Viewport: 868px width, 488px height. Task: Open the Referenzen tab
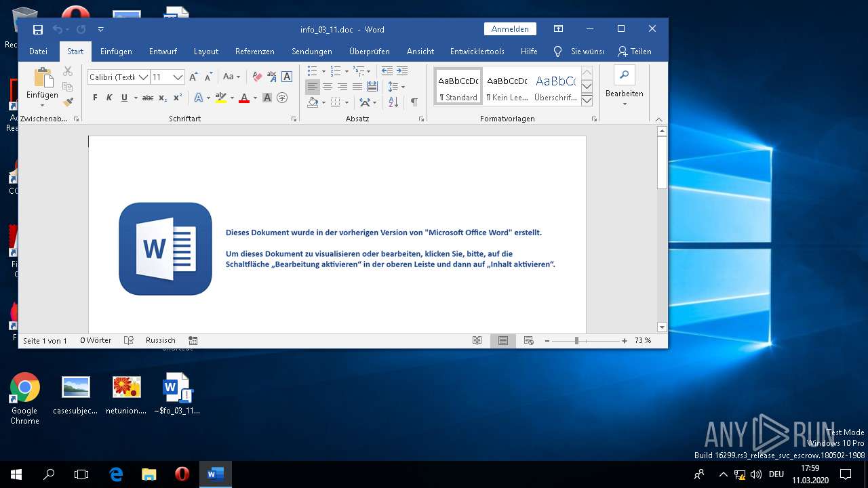(x=255, y=52)
